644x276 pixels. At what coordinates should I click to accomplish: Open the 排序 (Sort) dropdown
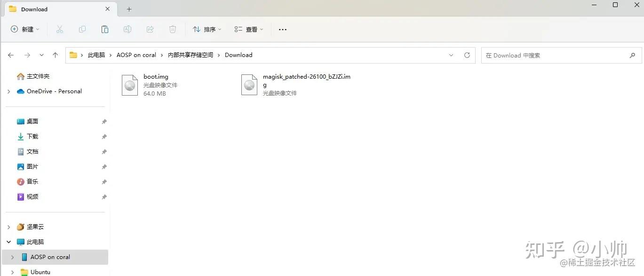[206, 29]
